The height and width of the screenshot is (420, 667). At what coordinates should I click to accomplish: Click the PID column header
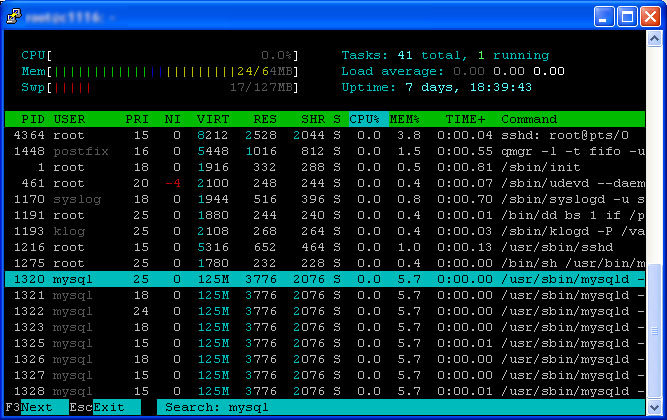click(32, 119)
